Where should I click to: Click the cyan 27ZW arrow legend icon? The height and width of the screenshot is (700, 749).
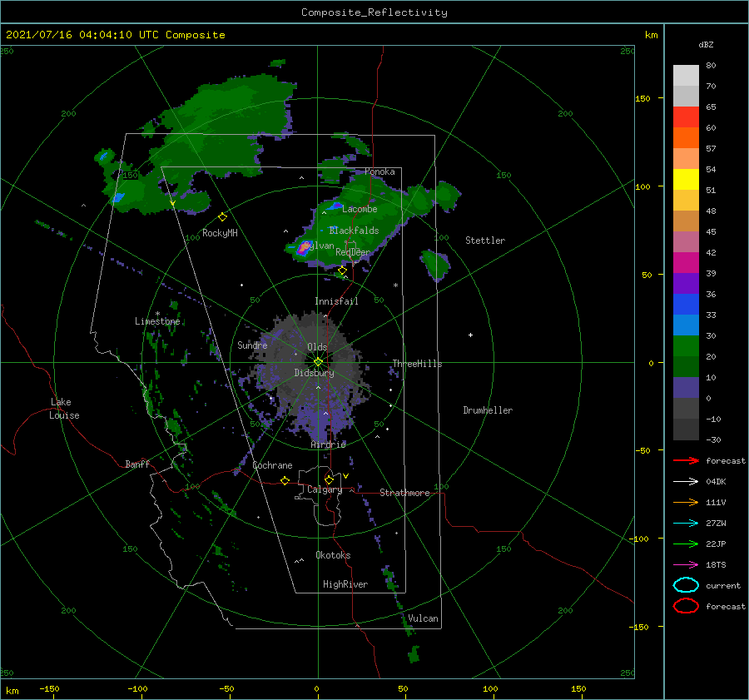click(x=686, y=524)
